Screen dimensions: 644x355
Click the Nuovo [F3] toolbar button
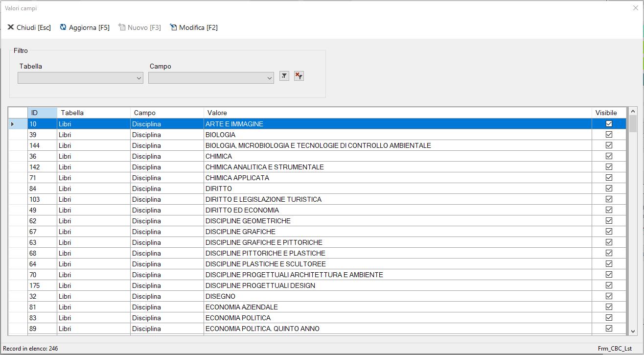(140, 27)
